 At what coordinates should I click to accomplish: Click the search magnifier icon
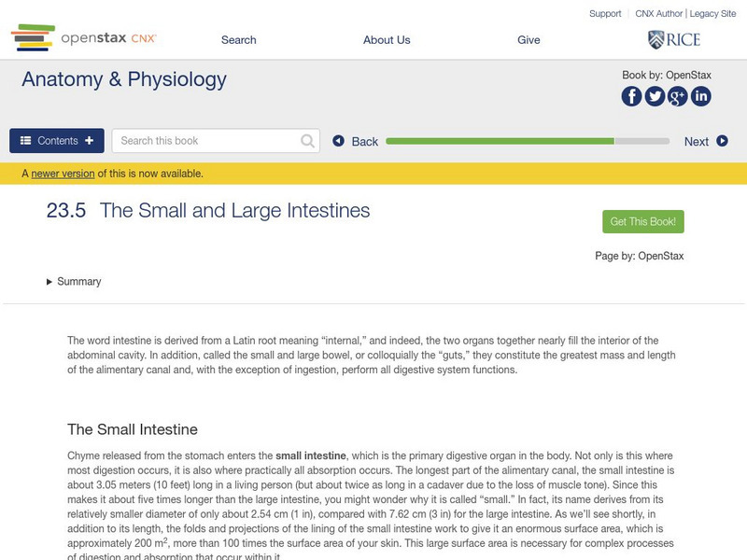[x=308, y=141]
